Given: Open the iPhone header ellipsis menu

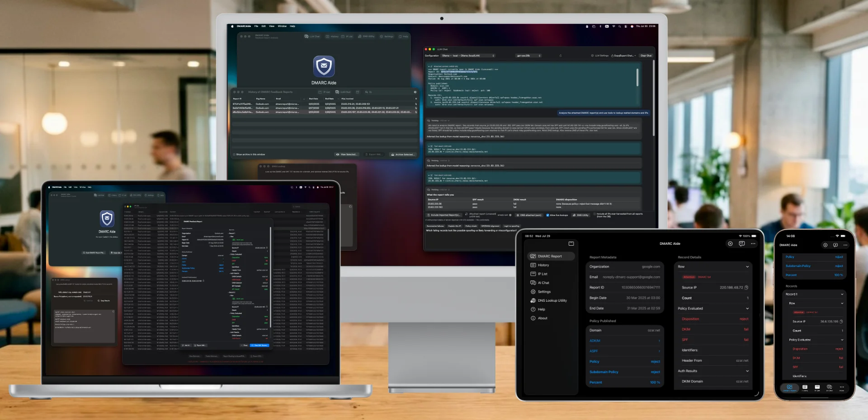Looking at the screenshot, I should (x=845, y=245).
